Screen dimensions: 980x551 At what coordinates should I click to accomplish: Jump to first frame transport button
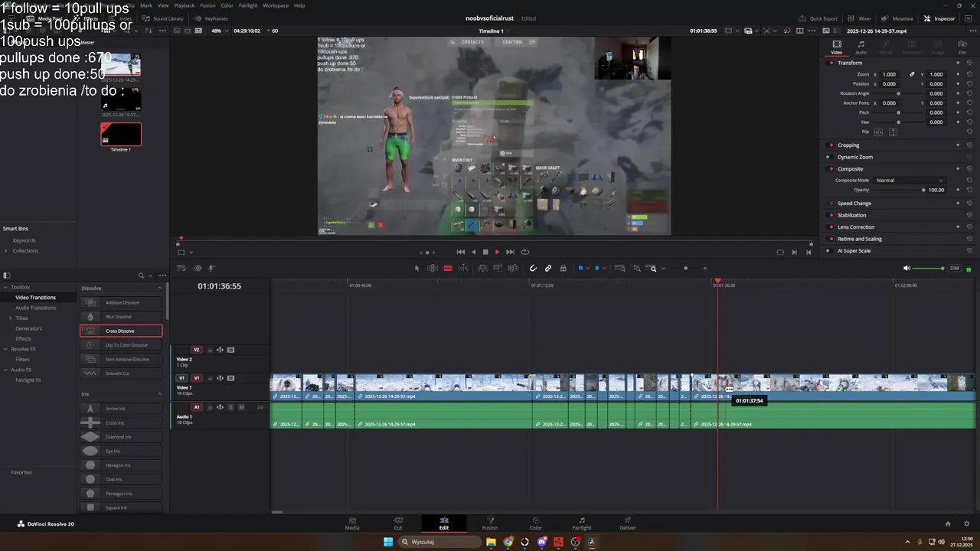point(461,252)
